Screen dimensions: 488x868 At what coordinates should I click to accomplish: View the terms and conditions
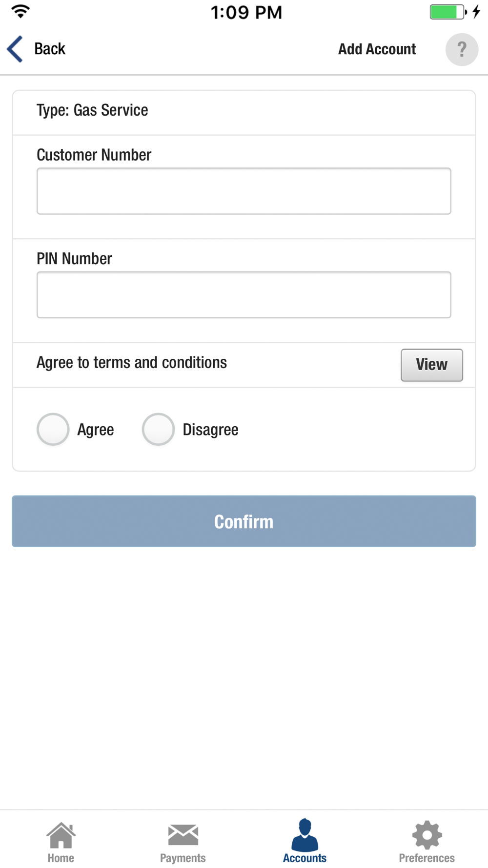pos(432,365)
